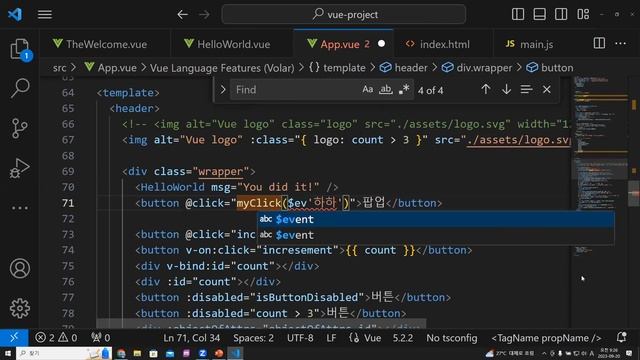Open the Windows Start menu

pyautogui.click(x=7, y=353)
